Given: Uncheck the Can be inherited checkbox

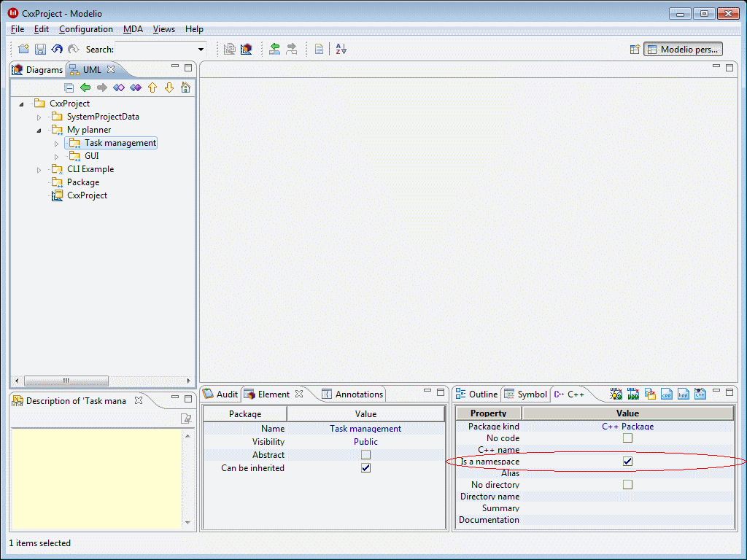Looking at the screenshot, I should click(365, 468).
